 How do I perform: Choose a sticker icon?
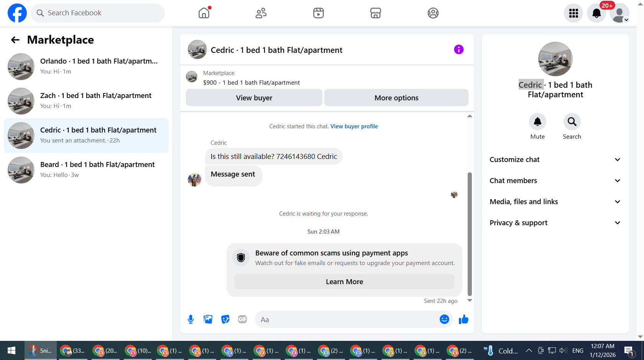point(225,319)
